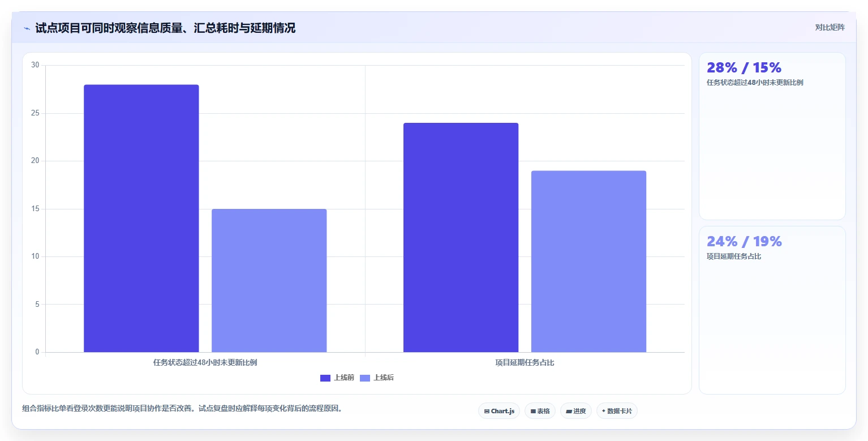Click the 上线前 legend label text
Screen dimensions: 868x441
coord(344,378)
